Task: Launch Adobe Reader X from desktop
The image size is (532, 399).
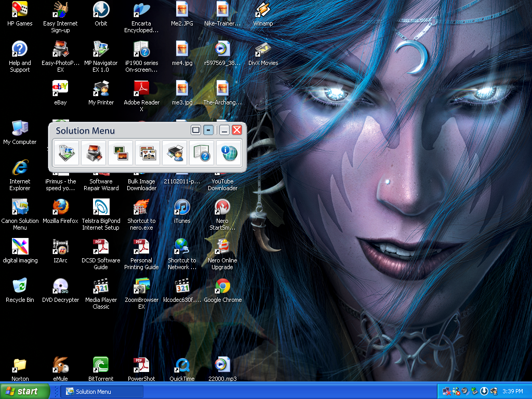Action: [141, 96]
